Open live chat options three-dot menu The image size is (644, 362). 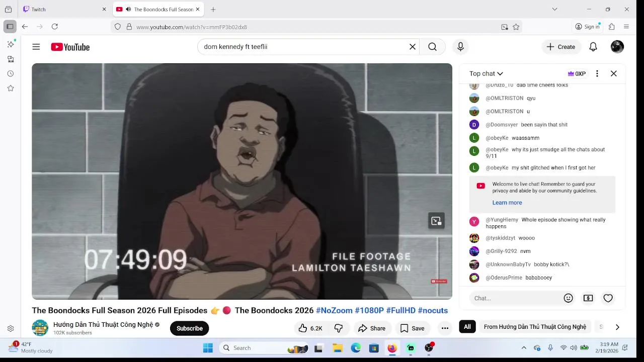pos(597,73)
